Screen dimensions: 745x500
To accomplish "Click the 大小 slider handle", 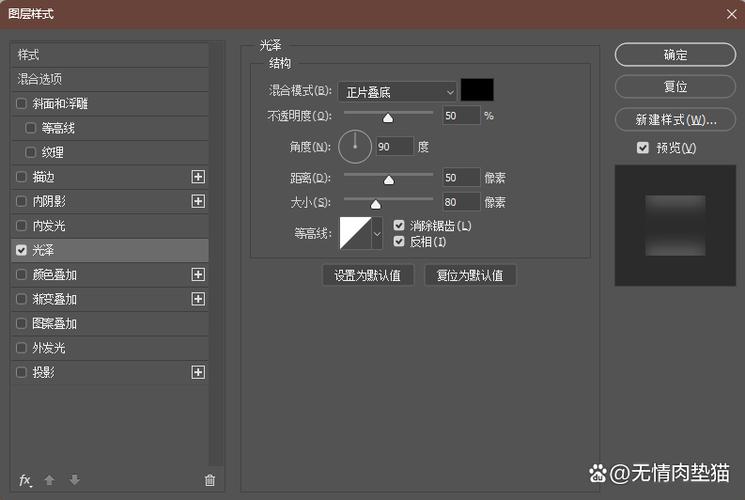I will tap(376, 204).
